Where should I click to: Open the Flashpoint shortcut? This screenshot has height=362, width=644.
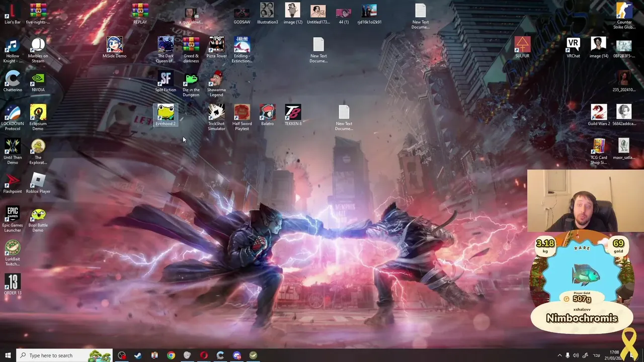coord(13,184)
